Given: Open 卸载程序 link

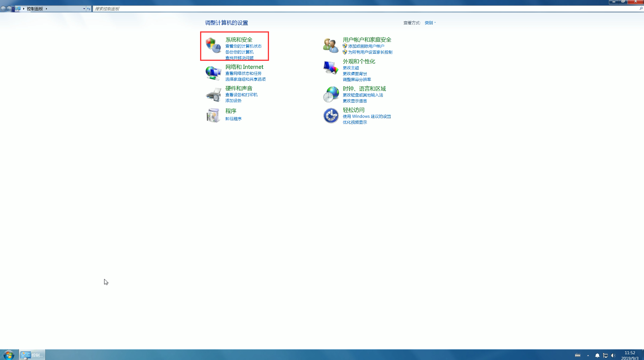Looking at the screenshot, I should tap(233, 119).
